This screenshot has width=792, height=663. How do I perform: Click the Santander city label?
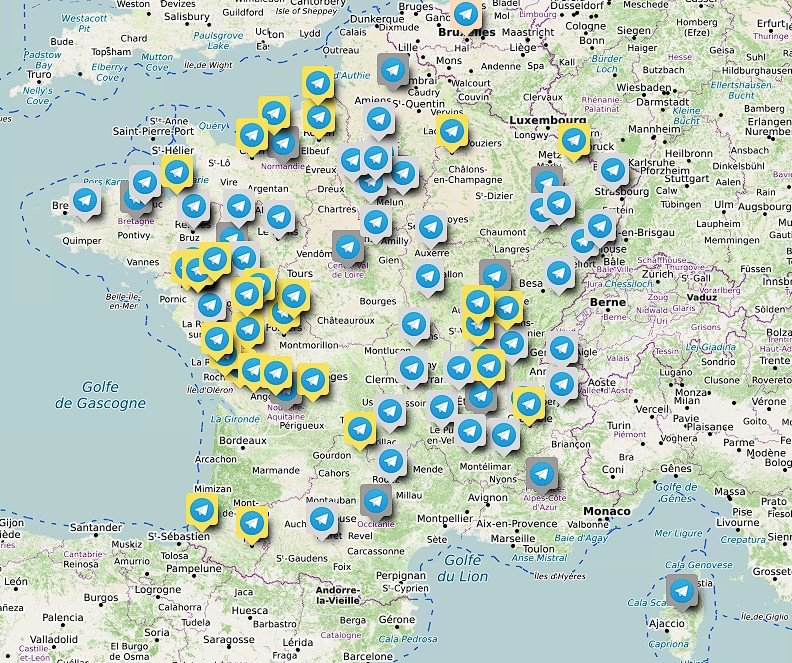96,528
